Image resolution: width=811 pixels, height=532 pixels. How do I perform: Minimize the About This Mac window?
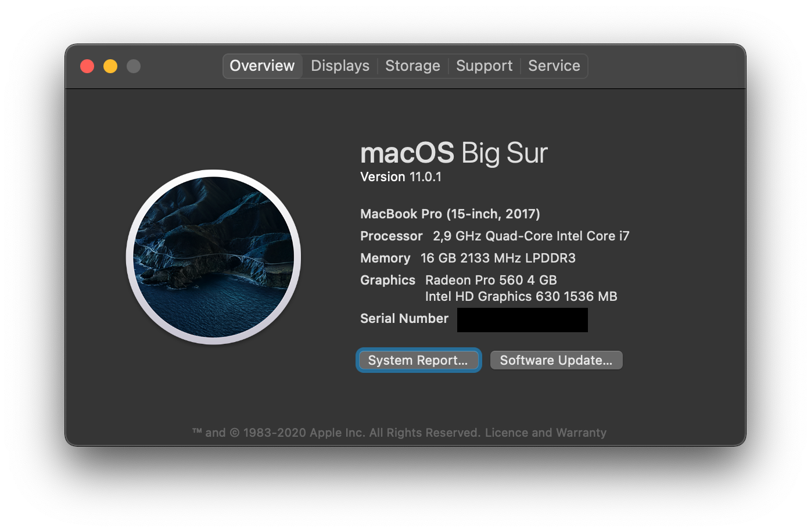pos(110,66)
